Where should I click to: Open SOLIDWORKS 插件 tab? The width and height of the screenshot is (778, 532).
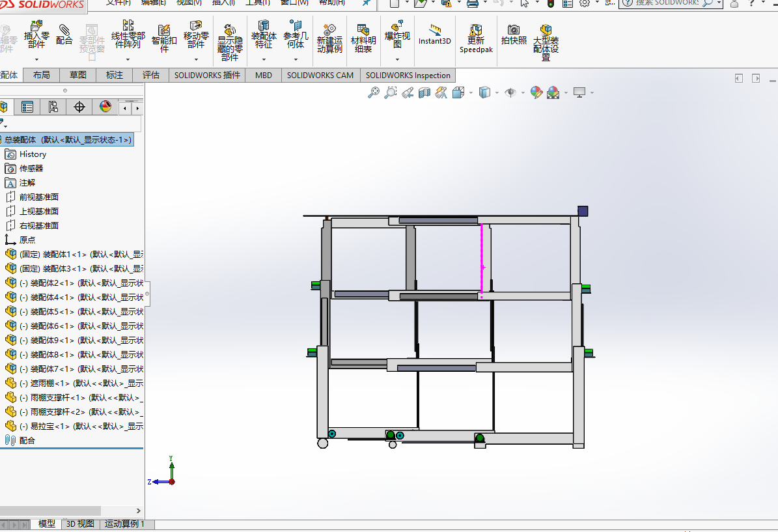pos(207,75)
